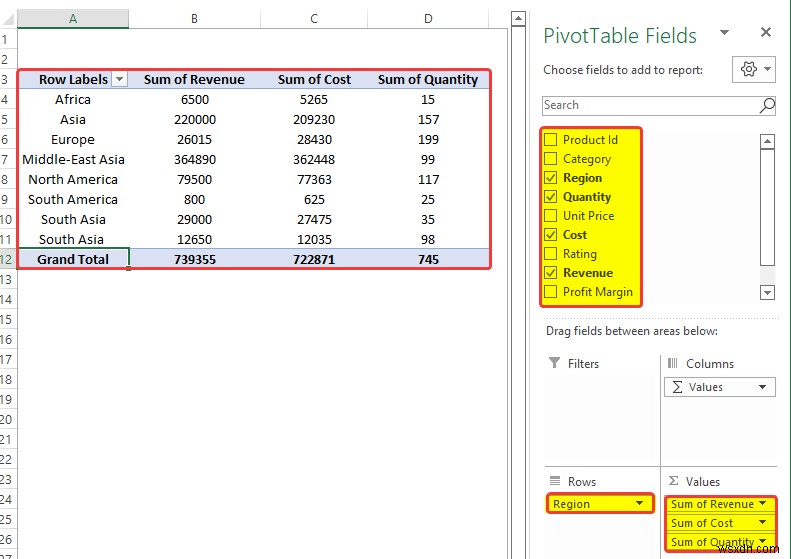This screenshot has height=559, width=791.
Task: Select the Asia row label cell
Action: click(x=73, y=120)
